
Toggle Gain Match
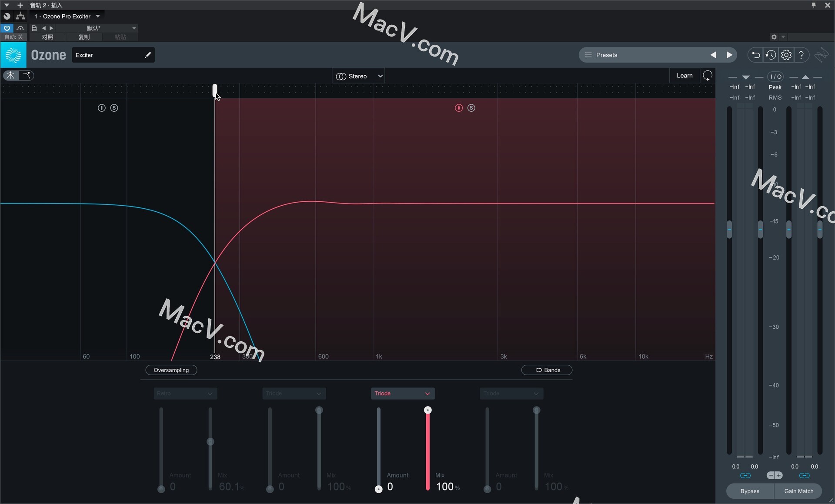click(798, 491)
